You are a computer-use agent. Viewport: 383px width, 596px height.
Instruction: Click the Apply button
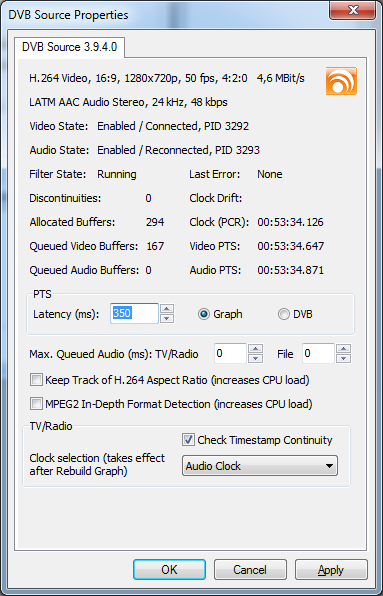331,569
